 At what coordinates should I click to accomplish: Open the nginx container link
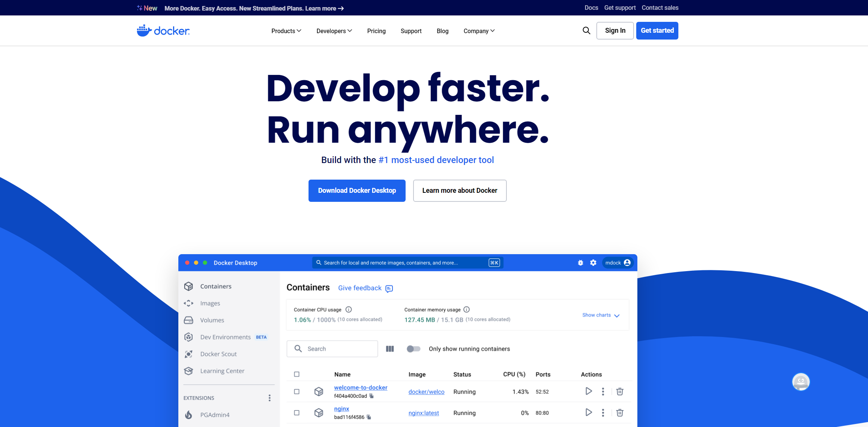point(342,409)
